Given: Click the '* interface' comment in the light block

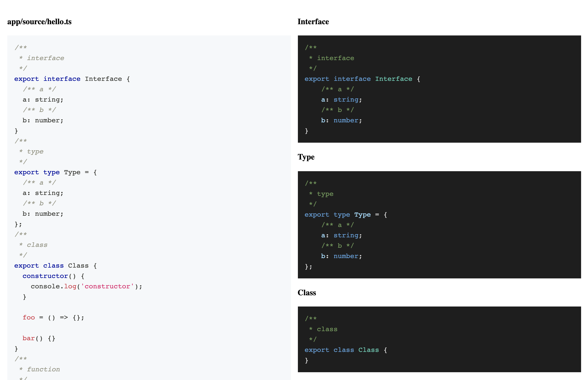Looking at the screenshot, I should pos(42,58).
